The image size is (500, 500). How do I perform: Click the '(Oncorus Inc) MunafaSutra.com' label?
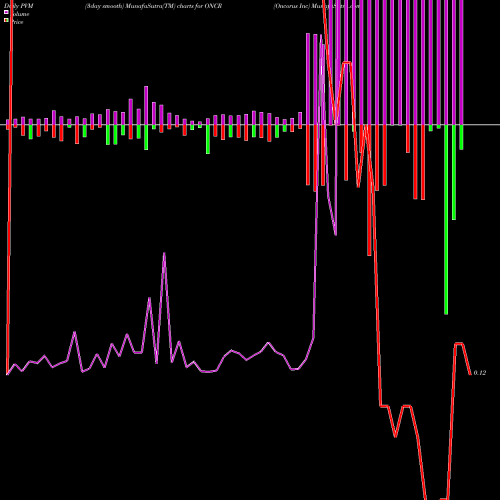click(x=316, y=6)
